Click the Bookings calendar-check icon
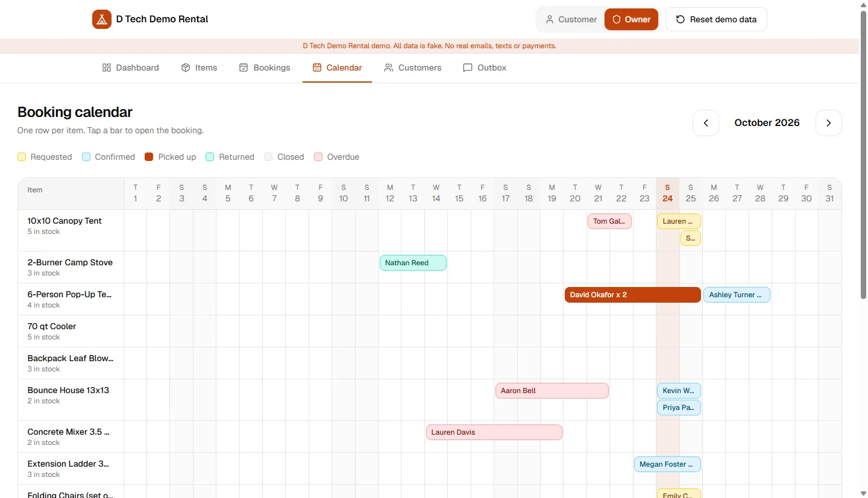868x498 pixels. [x=244, y=68]
